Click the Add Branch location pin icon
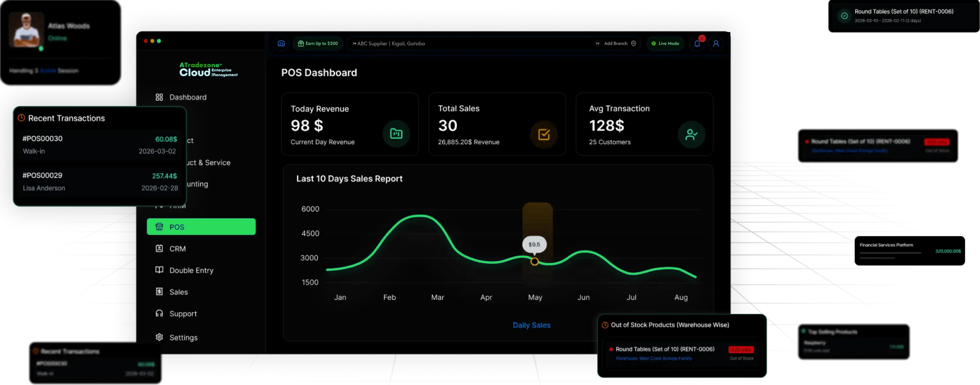This screenshot has width=980, height=385. [634, 43]
